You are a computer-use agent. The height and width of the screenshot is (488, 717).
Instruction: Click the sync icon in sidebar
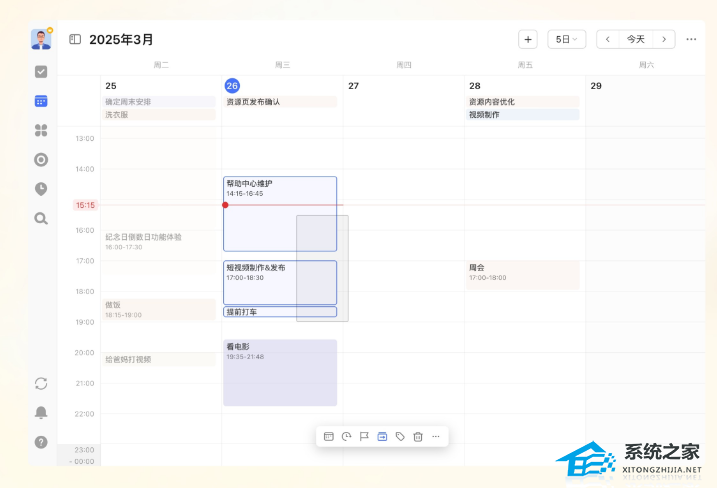(x=41, y=383)
